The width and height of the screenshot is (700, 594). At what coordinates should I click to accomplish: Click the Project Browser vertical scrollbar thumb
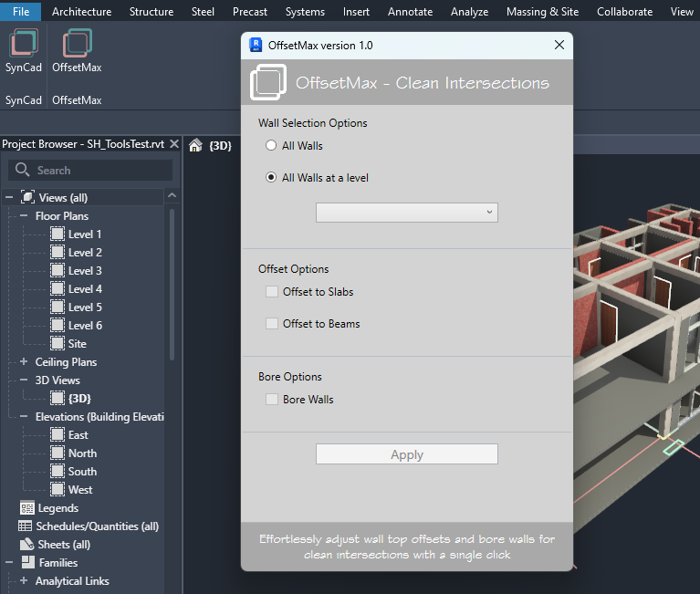(172, 285)
